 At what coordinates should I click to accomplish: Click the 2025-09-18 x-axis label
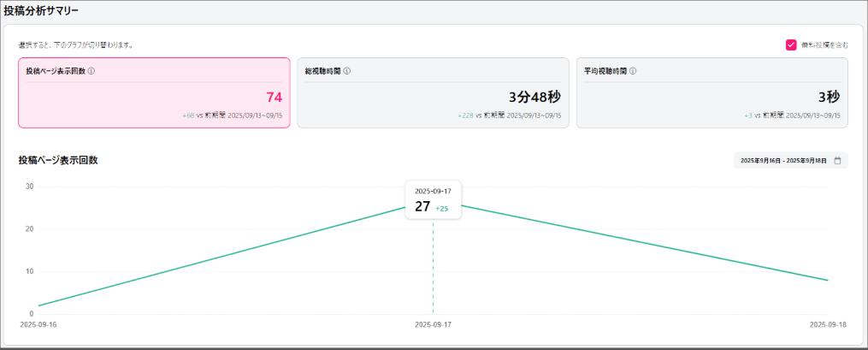click(827, 325)
